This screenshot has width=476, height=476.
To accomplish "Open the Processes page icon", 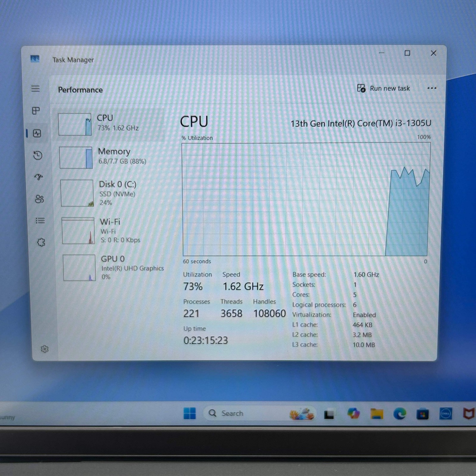I will 36,111.
